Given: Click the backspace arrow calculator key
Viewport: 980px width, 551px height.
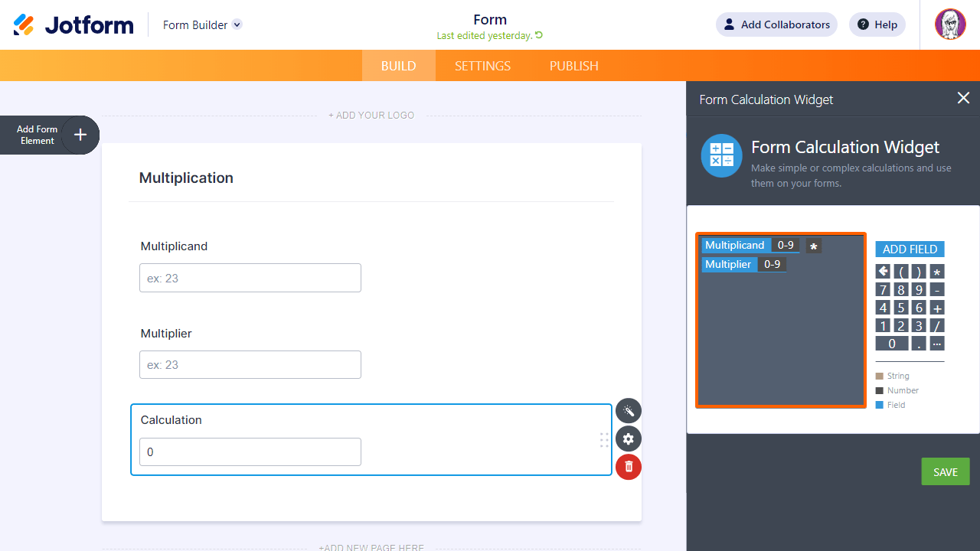Looking at the screenshot, I should [x=883, y=271].
